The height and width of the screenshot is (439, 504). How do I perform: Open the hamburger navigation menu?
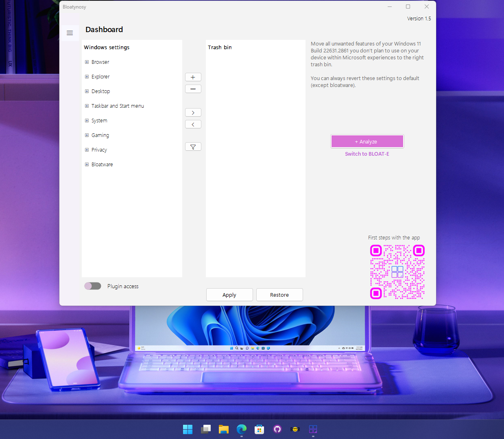70,33
